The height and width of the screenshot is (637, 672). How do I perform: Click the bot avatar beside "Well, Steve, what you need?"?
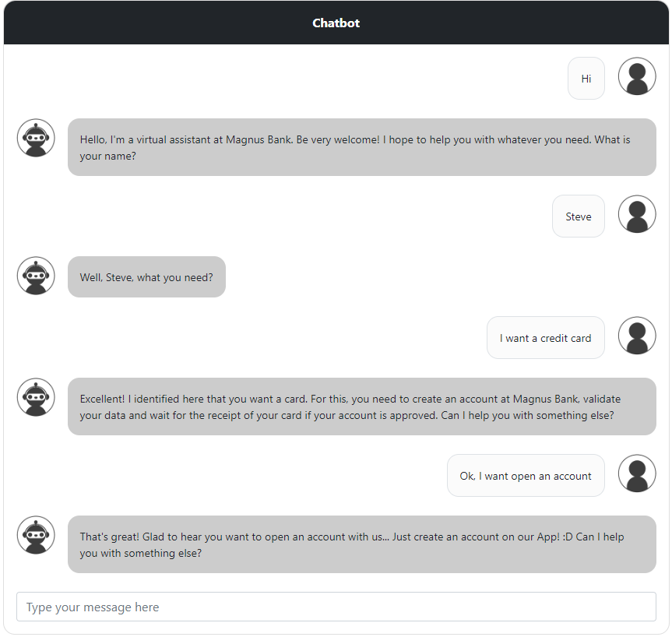click(36, 276)
